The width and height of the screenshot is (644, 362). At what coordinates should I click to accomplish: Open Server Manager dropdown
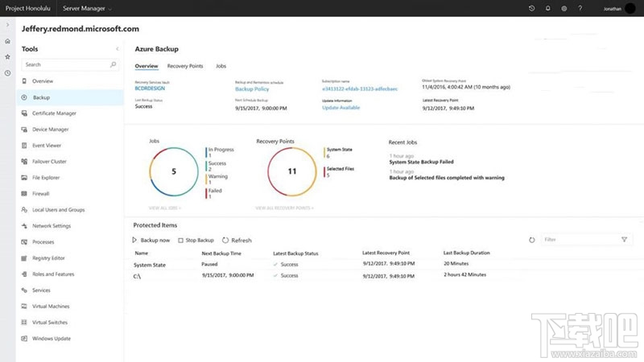(x=87, y=8)
